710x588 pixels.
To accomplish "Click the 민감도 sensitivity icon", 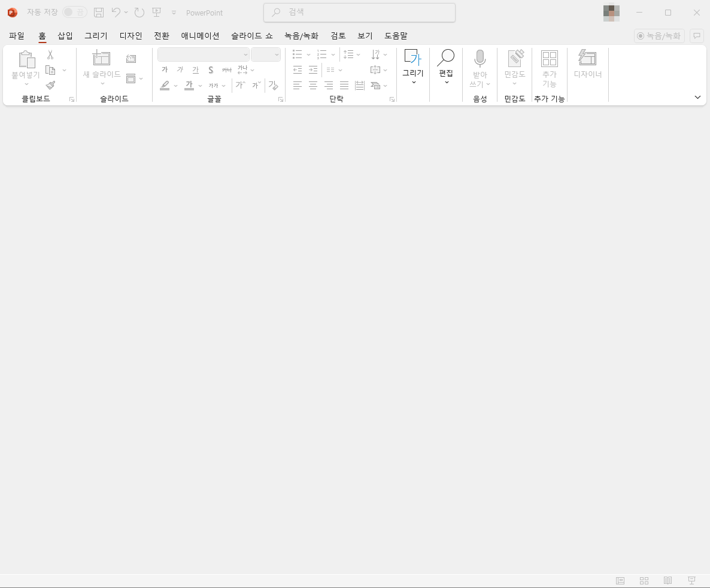I will coord(515,59).
